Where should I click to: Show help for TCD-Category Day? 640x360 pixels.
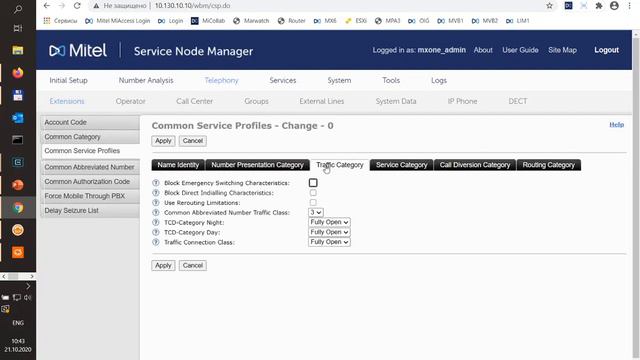[x=156, y=232]
